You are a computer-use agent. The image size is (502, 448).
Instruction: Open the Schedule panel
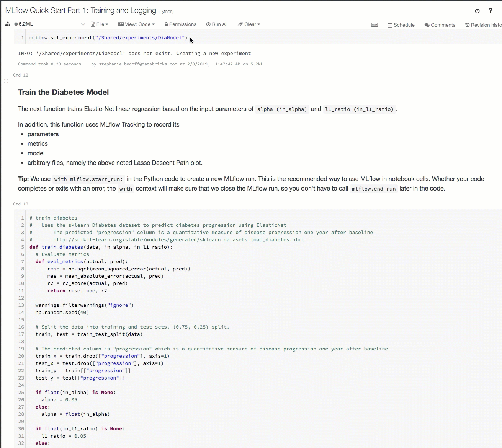point(401,25)
